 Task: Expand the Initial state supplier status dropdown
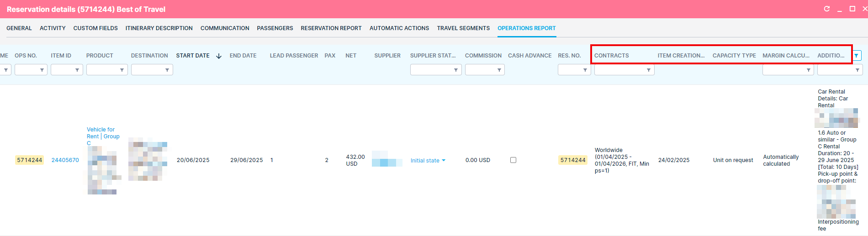(x=444, y=161)
